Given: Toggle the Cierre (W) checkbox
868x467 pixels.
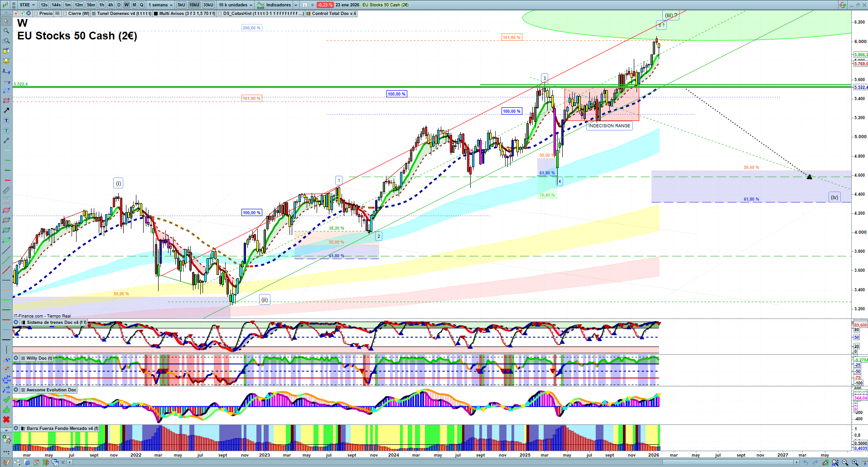Looking at the screenshot, I should (65, 14).
